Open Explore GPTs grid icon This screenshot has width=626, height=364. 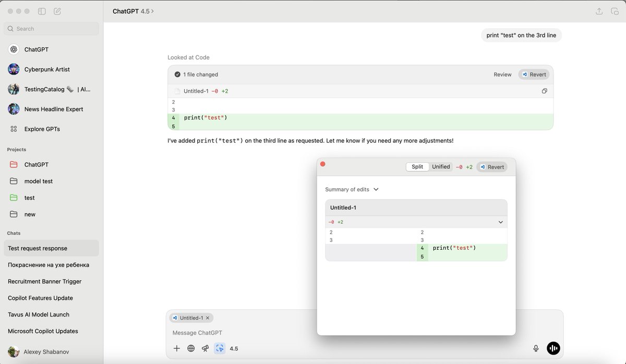pos(14,129)
